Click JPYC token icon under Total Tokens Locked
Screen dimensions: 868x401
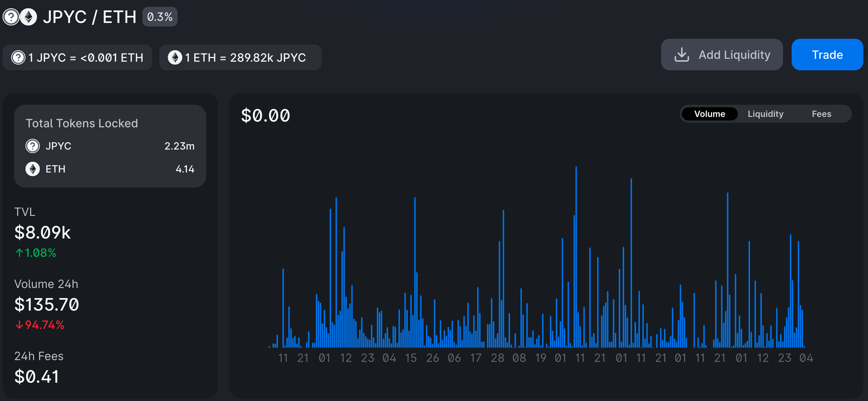coord(33,146)
